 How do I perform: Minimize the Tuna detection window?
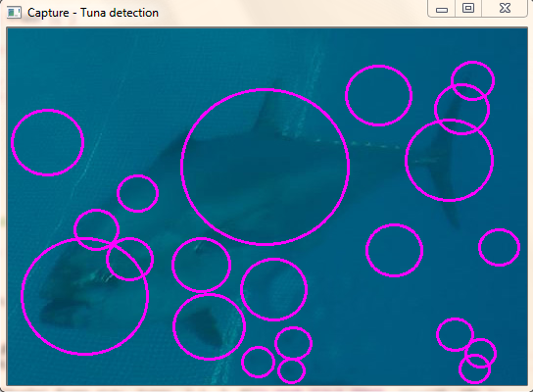point(442,10)
